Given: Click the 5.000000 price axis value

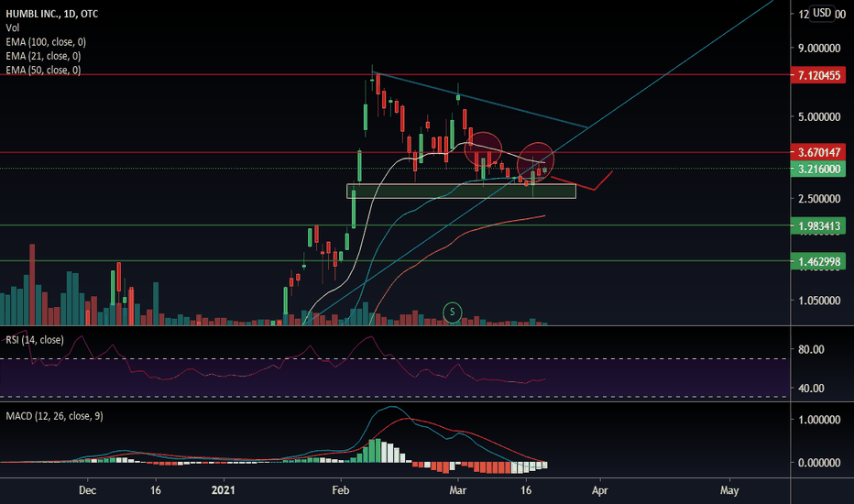Looking at the screenshot, I should tap(819, 117).
